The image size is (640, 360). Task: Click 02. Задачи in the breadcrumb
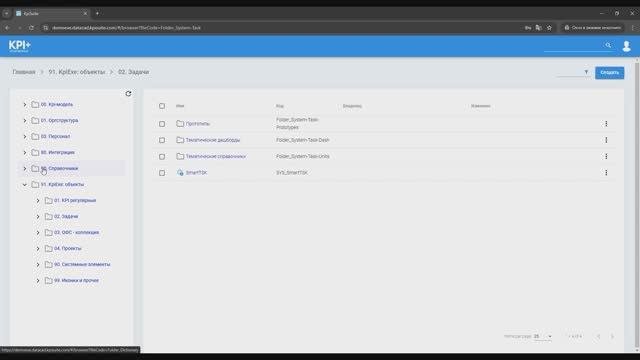coord(133,72)
